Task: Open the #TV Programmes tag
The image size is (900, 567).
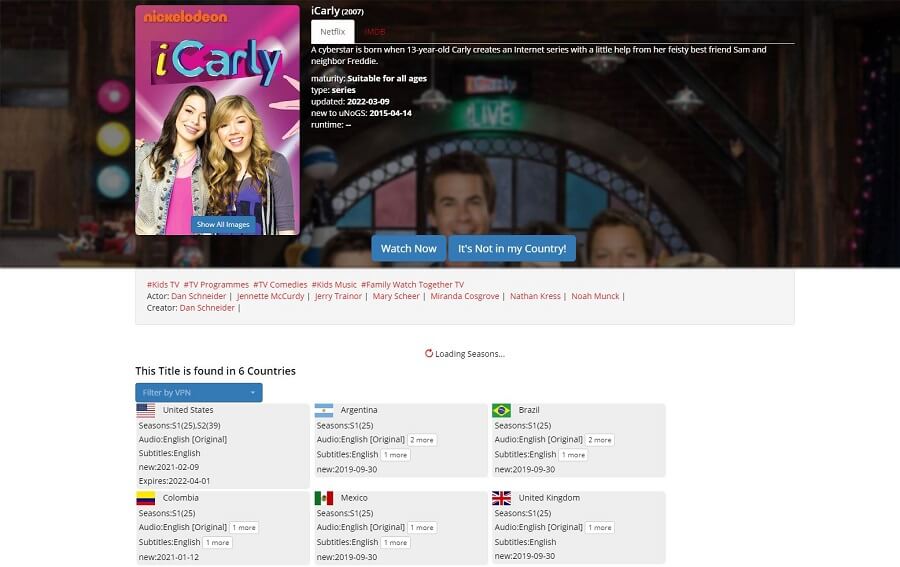Action: pyautogui.click(x=216, y=285)
